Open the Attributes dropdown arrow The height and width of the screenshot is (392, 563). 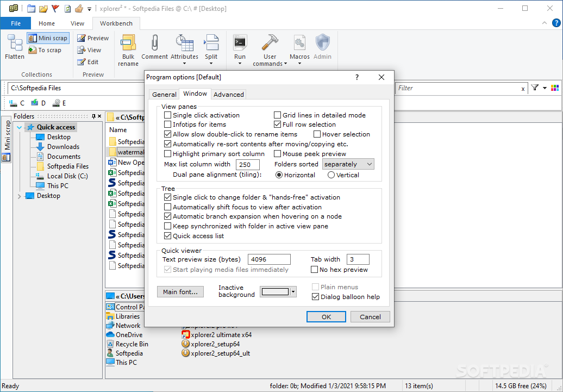coord(185,64)
